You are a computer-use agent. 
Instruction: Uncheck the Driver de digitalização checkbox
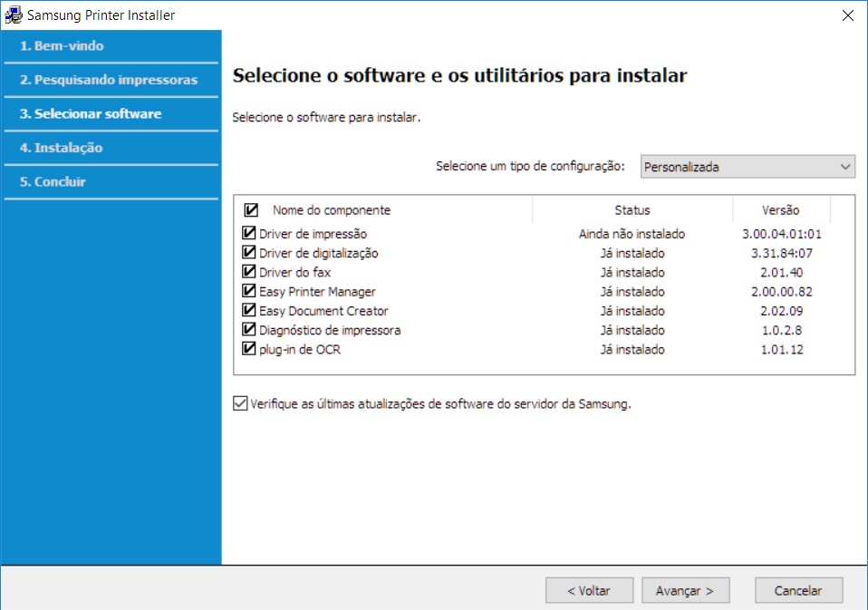tap(249, 253)
